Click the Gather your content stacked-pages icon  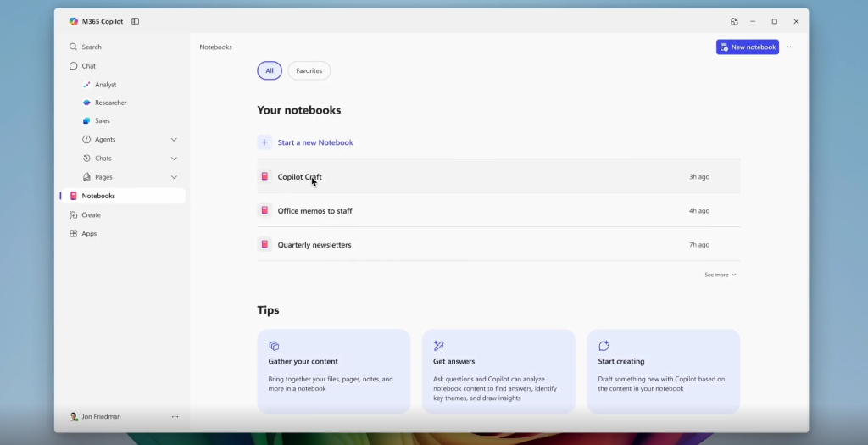pos(274,346)
